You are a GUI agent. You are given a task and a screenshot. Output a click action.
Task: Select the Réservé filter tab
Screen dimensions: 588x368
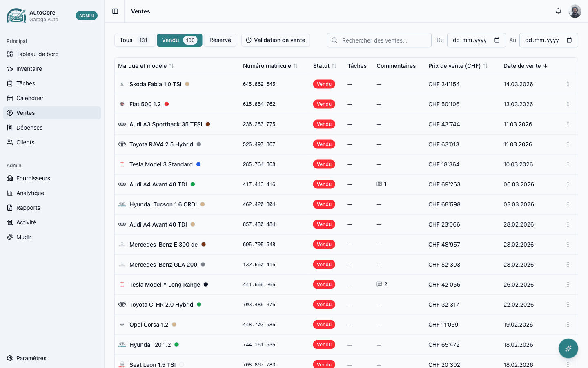(x=220, y=40)
